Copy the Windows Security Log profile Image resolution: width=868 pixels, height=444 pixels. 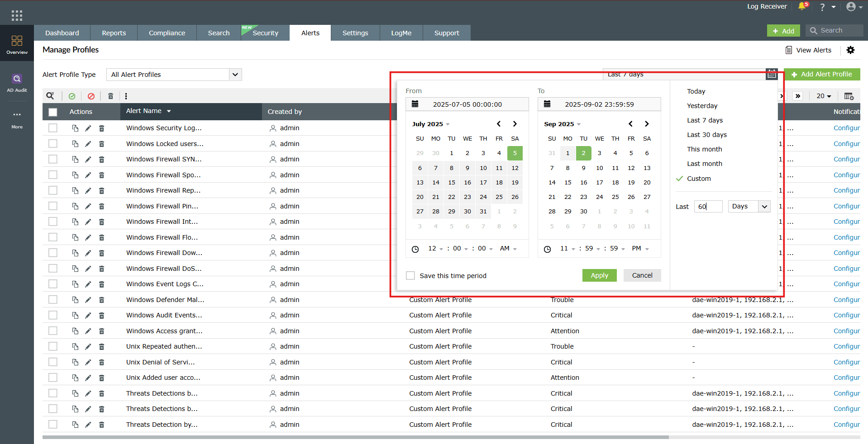[75, 128]
